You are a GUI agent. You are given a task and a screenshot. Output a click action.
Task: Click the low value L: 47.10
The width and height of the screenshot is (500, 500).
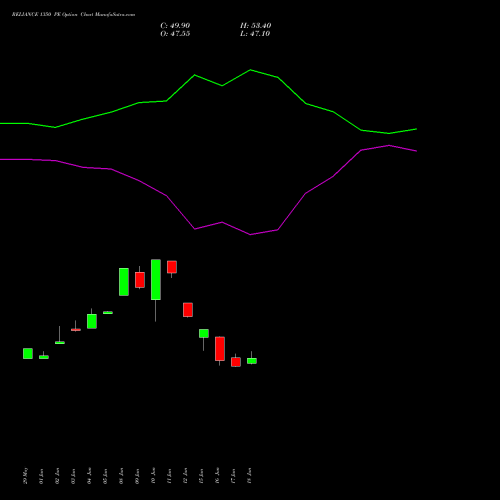click(x=255, y=34)
